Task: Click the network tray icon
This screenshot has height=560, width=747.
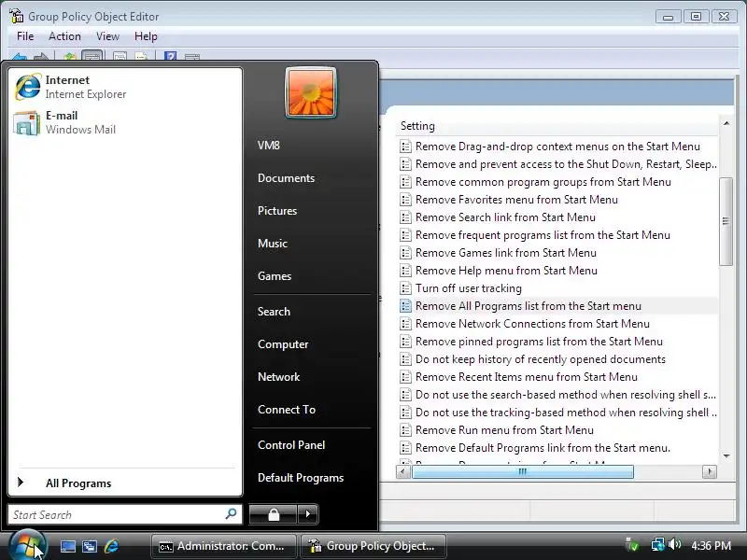Action: click(658, 544)
